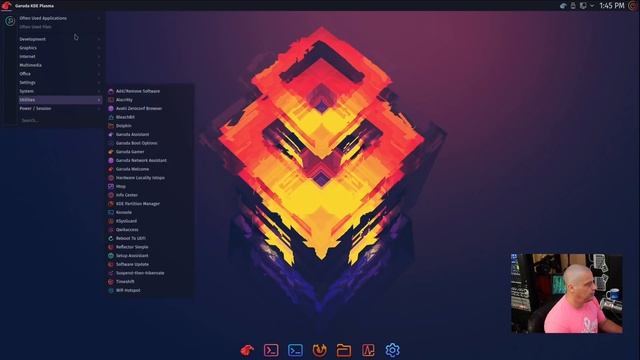This screenshot has height=360, width=640.
Task: Expand hidden system tray icons arrow
Action: tap(592, 6)
